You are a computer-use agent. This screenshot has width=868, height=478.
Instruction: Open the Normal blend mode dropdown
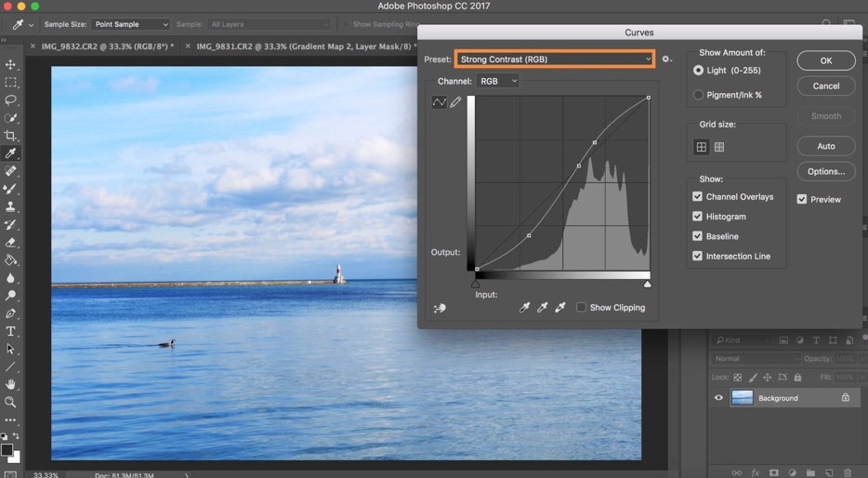pos(755,359)
